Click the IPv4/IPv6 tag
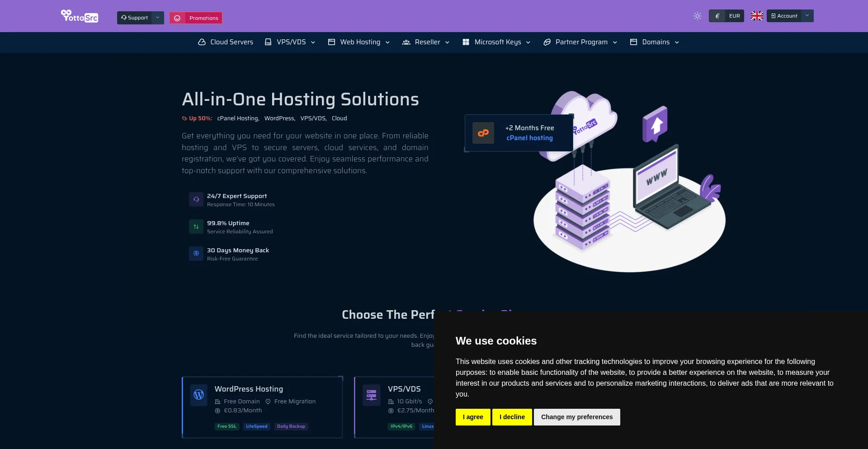The width and height of the screenshot is (868, 449). pos(401,426)
